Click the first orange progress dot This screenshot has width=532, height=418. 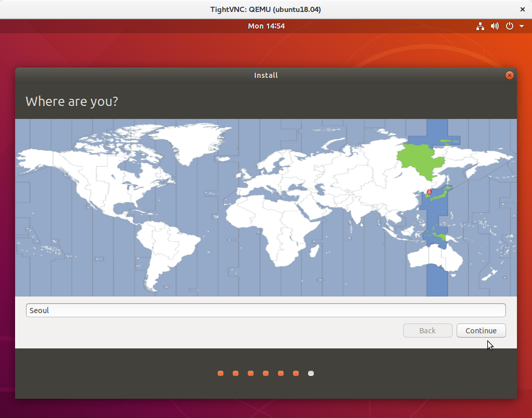click(220, 373)
